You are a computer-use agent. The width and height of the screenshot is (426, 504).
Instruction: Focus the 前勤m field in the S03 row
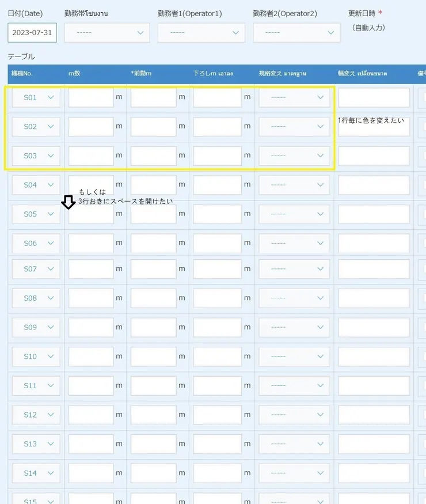point(153,156)
